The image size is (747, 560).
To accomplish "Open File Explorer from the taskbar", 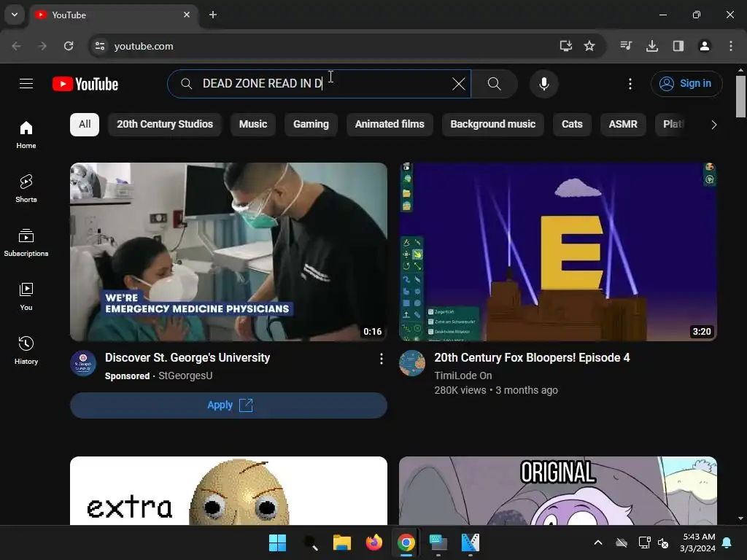I will coord(341,542).
